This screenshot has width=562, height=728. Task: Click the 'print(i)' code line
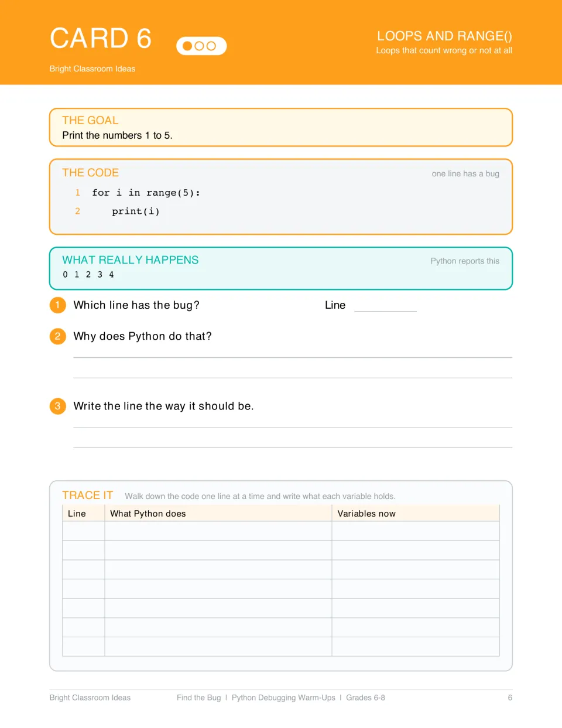[x=136, y=211]
